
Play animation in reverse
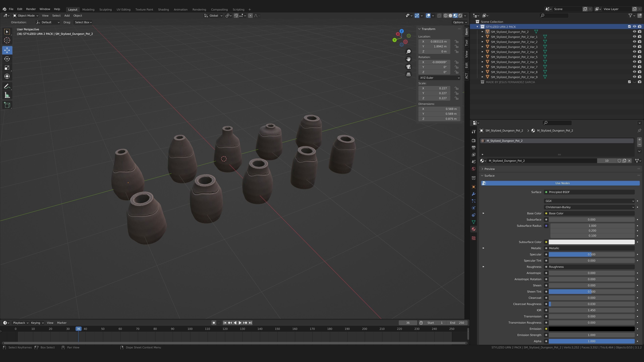click(235, 323)
